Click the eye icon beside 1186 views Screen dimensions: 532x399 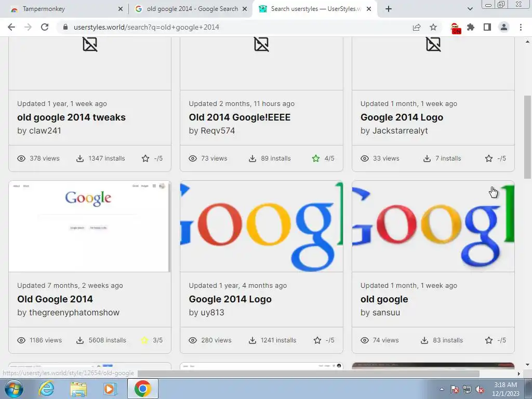pyautogui.click(x=21, y=340)
